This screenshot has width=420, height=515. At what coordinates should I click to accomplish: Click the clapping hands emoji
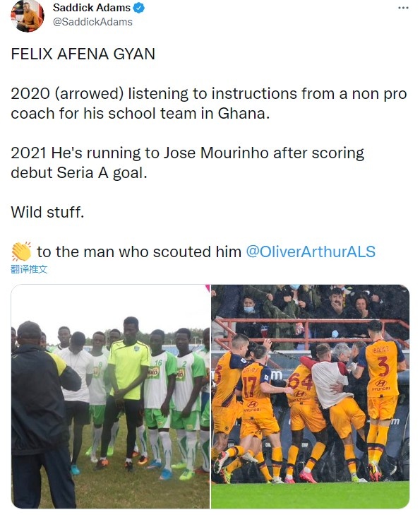[21, 251]
